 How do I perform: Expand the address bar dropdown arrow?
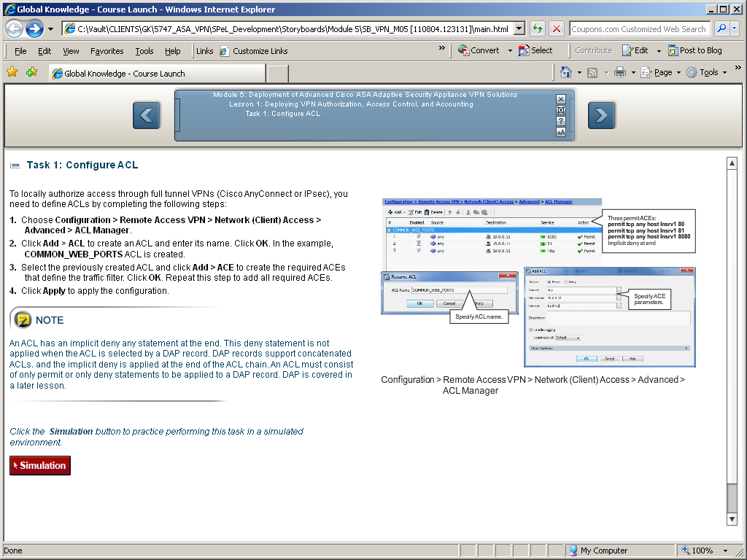519,29
